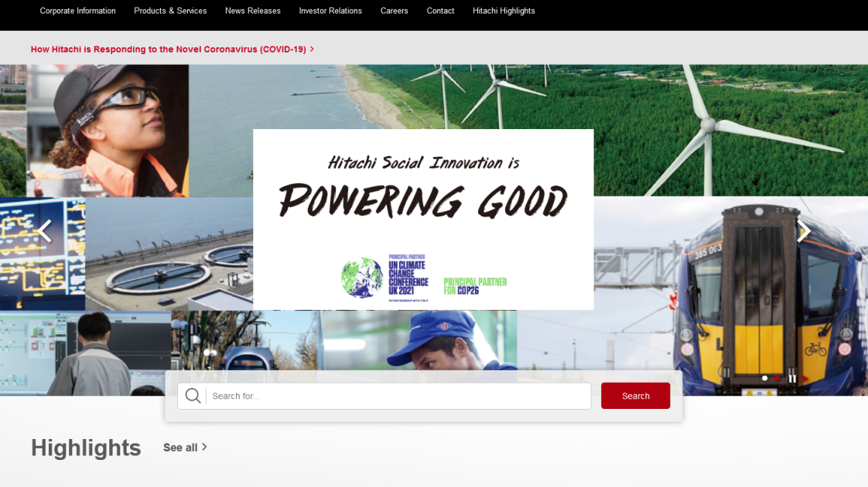Pause the carousel slideshow
The image size is (868, 487).
click(792, 379)
